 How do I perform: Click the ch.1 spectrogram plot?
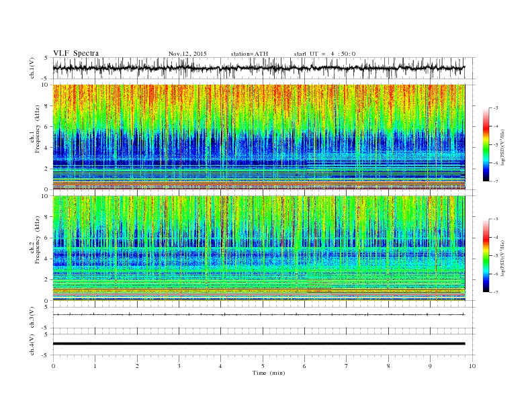tap(259, 137)
